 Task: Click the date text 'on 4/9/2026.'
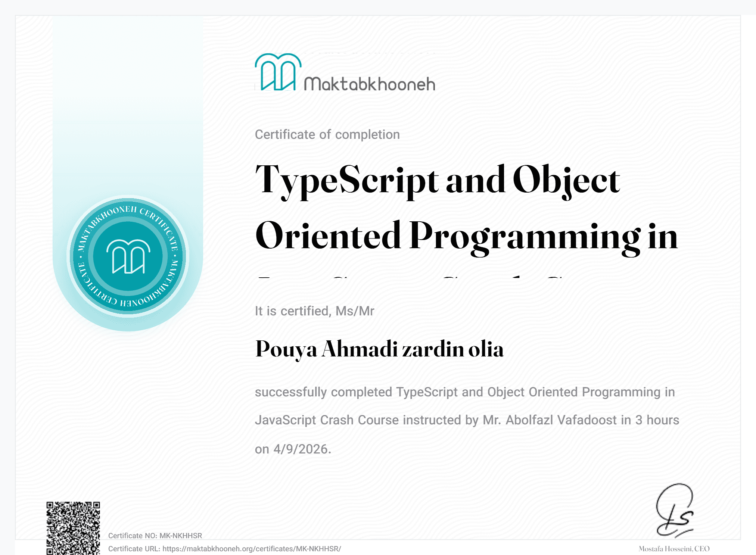point(293,449)
